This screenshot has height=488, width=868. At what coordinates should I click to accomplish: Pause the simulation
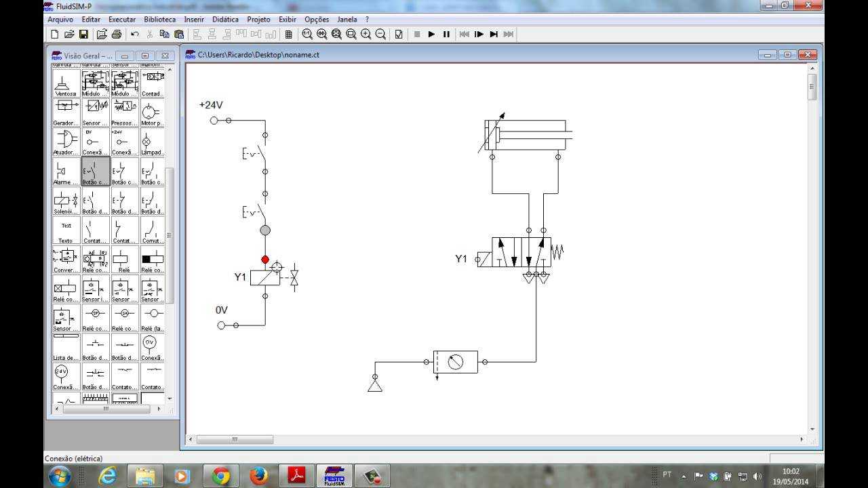[x=446, y=34]
